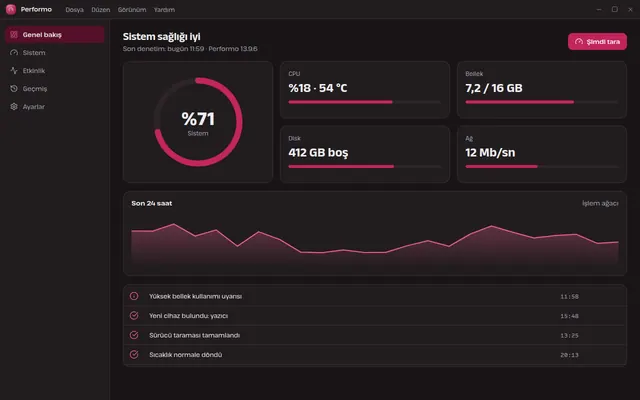Viewport: 640px width, 400px height.
Task: Switch to the Etkinlik label
Action: 34,71
